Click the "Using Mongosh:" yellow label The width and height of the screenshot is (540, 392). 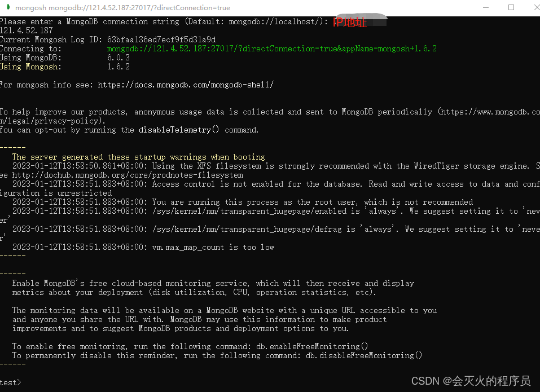point(30,67)
